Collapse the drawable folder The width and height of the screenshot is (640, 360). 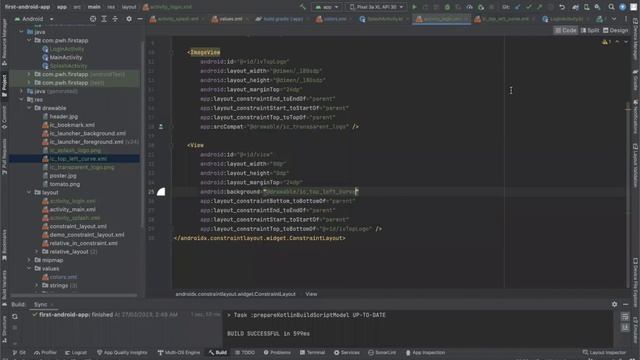29,108
